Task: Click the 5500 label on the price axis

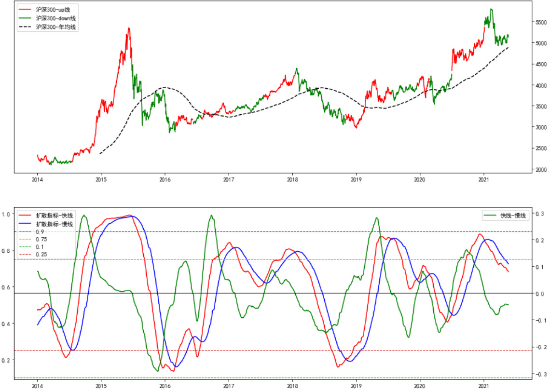Action: [x=541, y=22]
